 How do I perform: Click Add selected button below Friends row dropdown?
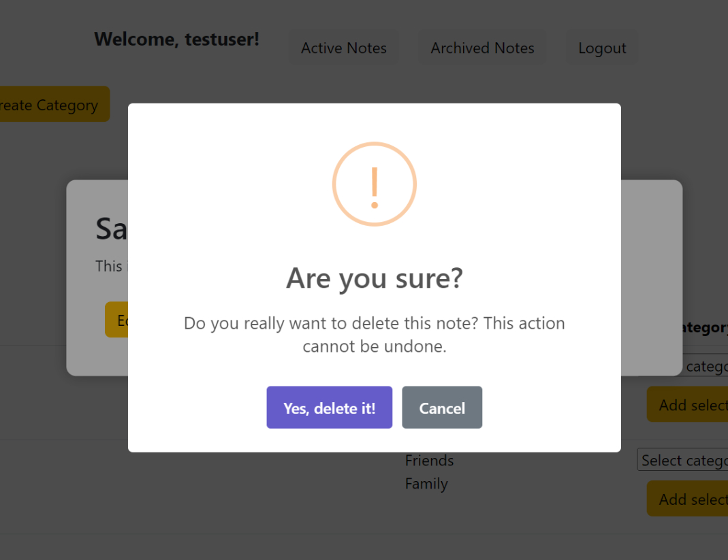click(x=688, y=499)
